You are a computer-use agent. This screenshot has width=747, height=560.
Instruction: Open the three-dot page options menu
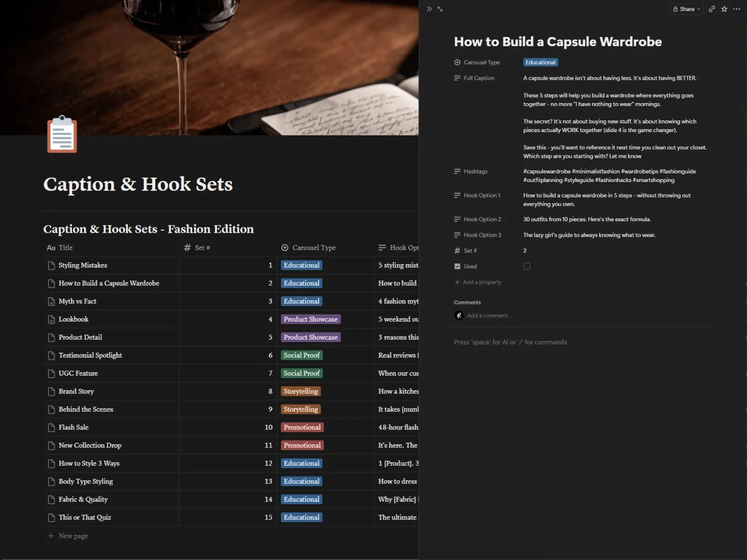[737, 9]
